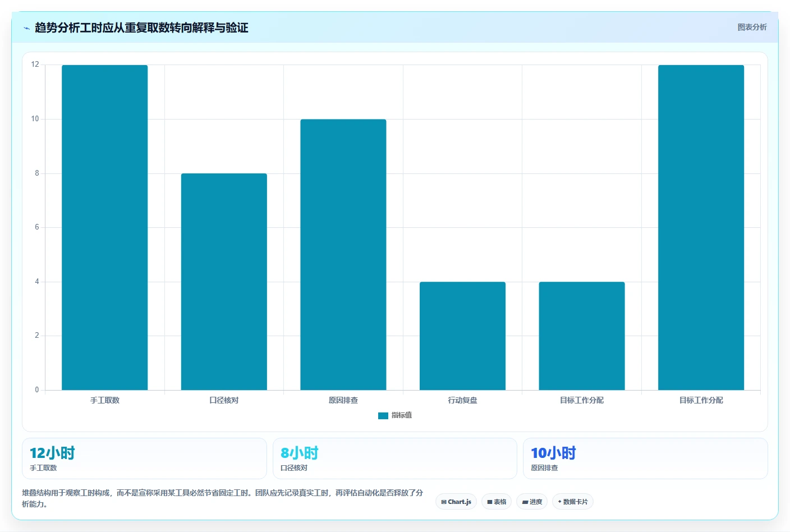Click the trend icon beside the title
The image size is (790, 532).
26,28
